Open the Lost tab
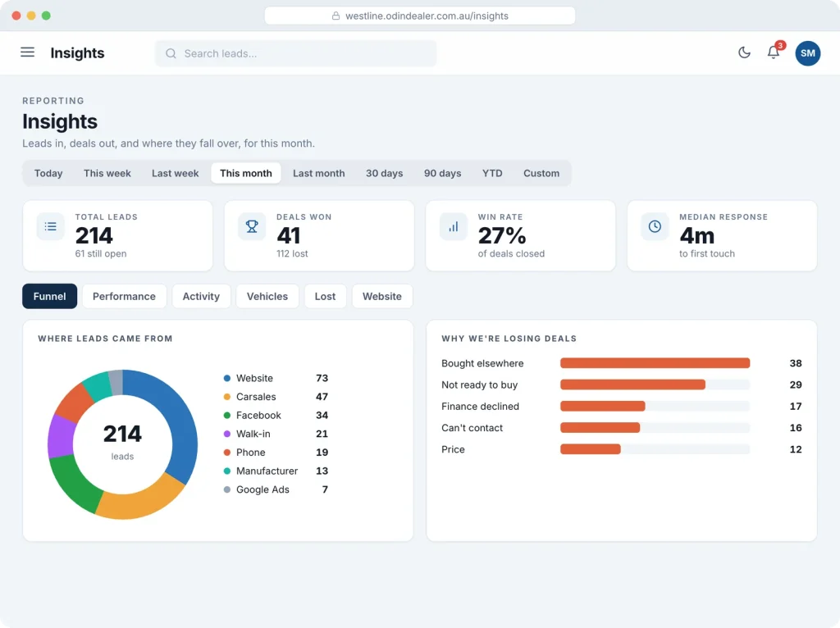The width and height of the screenshot is (840, 628). [325, 296]
